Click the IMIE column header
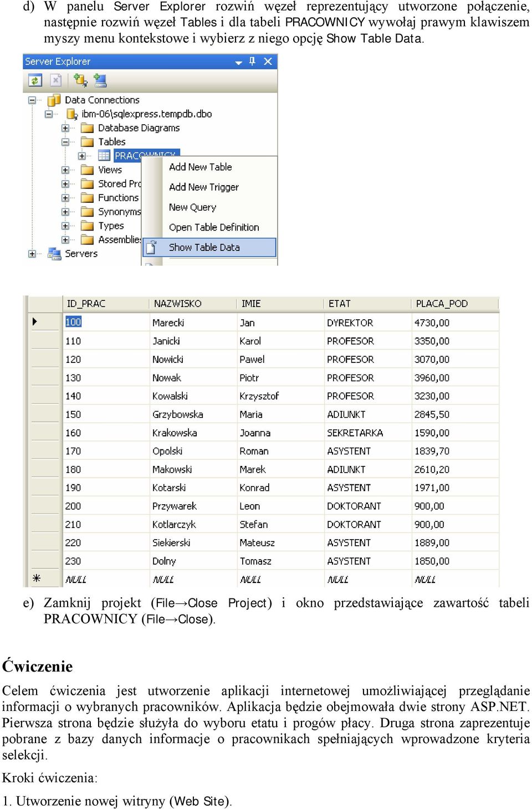 [x=281, y=304]
